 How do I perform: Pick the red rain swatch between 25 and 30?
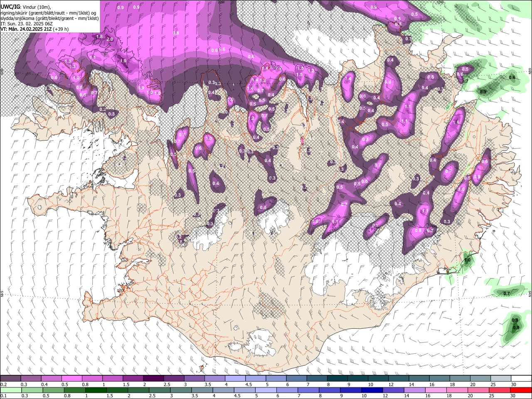[x=499, y=390]
